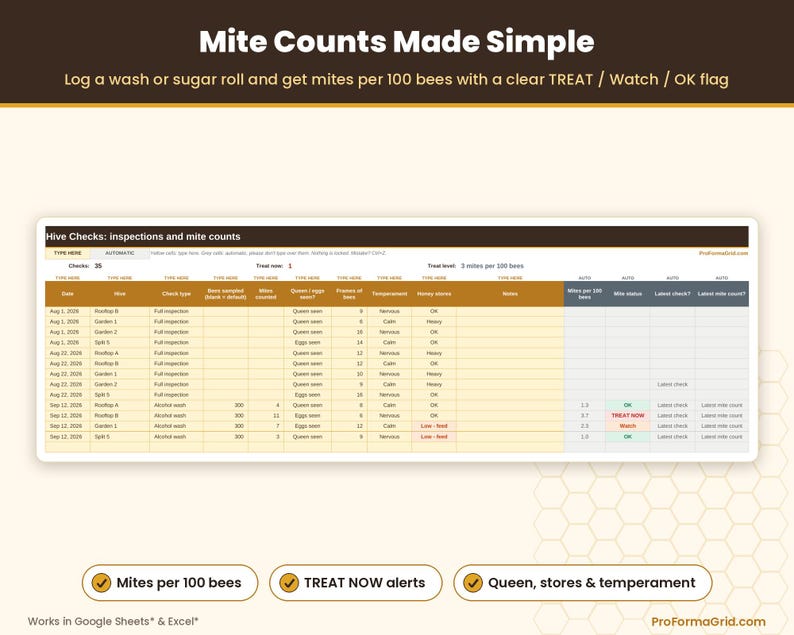Select Alcohol wash cell in Sep 12 Rooftop A row
Viewport: 794px width, 635px height.
tap(176, 405)
